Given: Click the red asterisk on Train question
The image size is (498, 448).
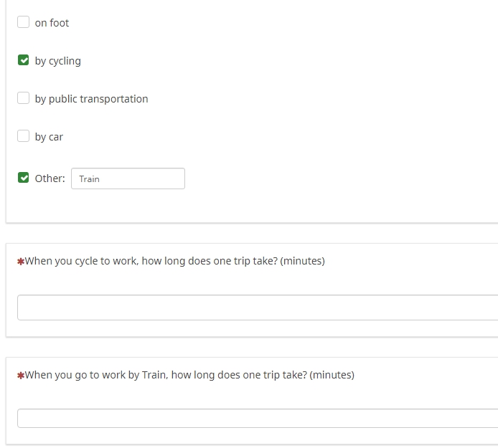Looking at the screenshot, I should (x=21, y=376).
